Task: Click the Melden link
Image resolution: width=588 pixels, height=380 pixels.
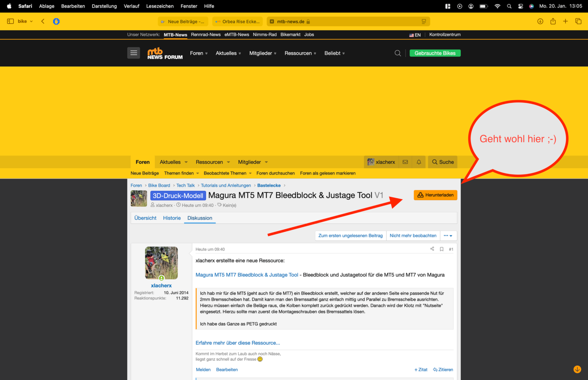Action: click(x=203, y=369)
